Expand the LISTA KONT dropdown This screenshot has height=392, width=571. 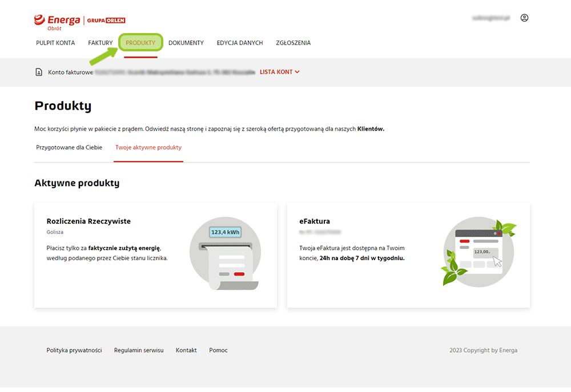[x=280, y=72]
